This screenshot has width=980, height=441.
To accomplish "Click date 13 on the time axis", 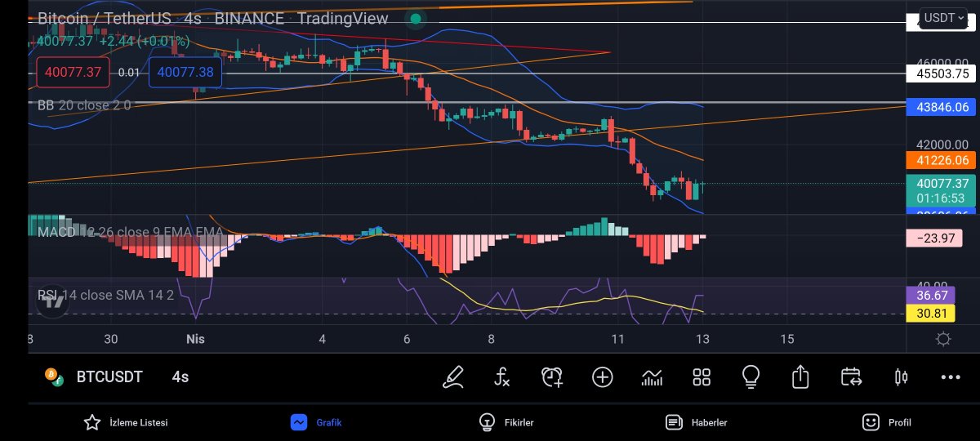I will pyautogui.click(x=702, y=339).
